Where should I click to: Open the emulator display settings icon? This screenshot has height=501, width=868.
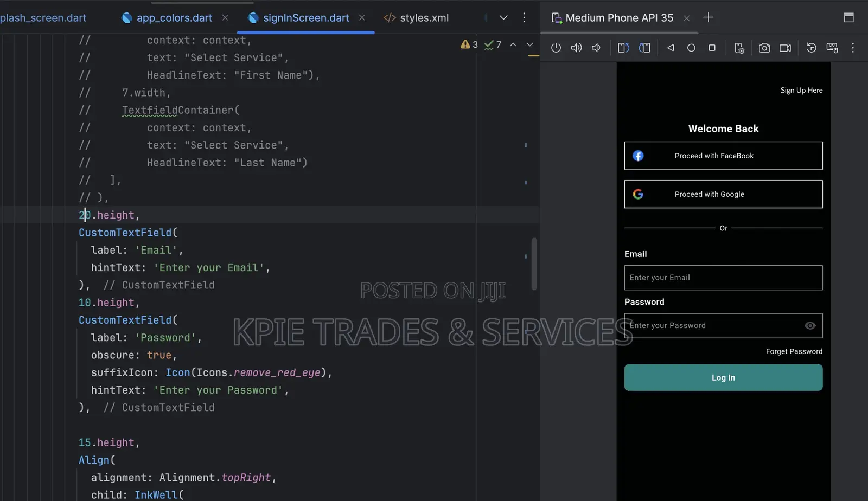click(832, 48)
